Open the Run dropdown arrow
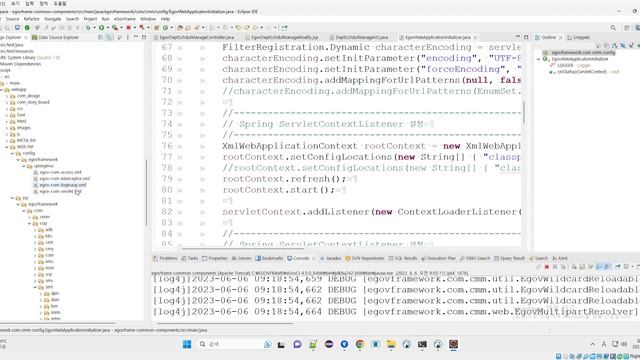Viewport: 640px width, 360px height. [x=107, y=28]
